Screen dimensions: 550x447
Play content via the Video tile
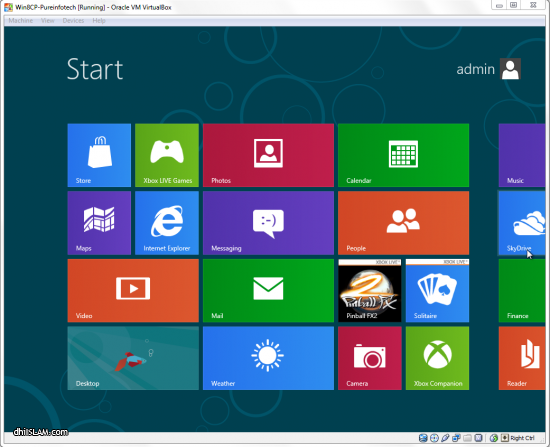click(x=133, y=291)
